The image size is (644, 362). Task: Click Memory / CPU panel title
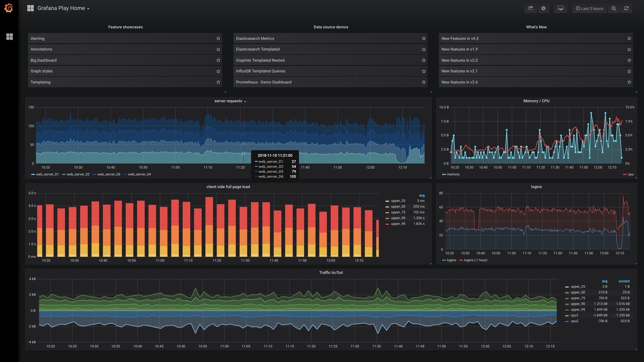click(x=536, y=101)
